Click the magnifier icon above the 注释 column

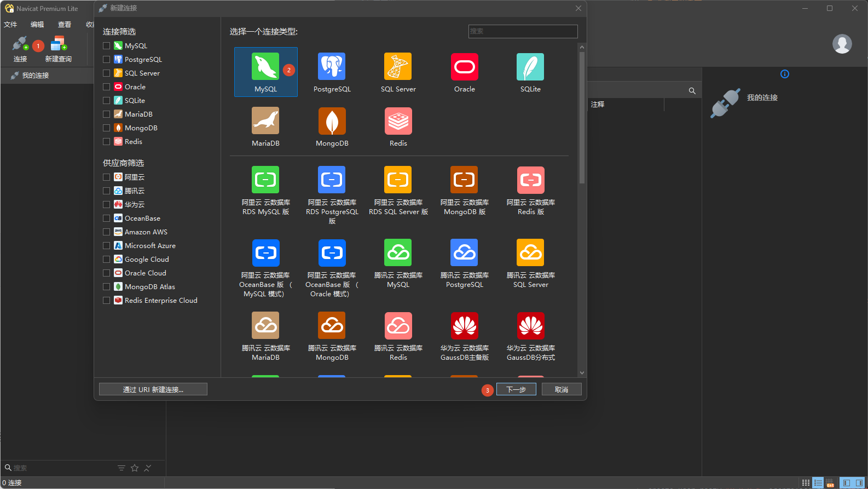[x=692, y=91]
